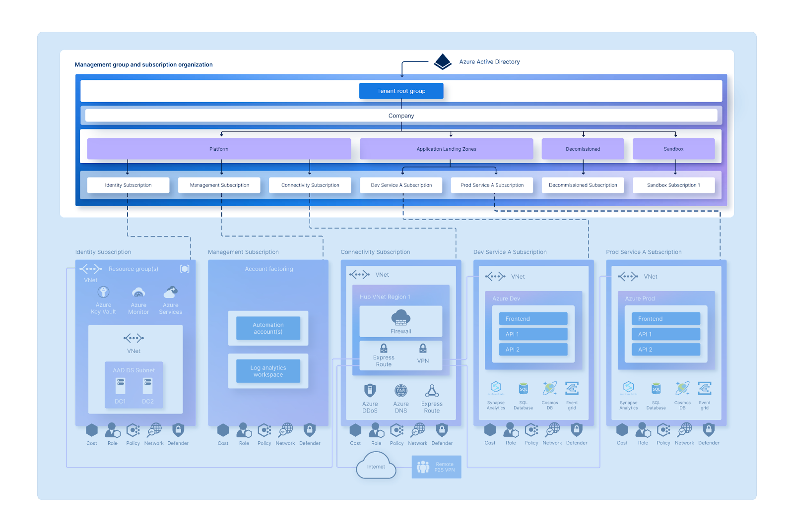Viewport: 794px width, 532px height.
Task: Select the Azure Key Vault icon
Action: pyautogui.click(x=103, y=292)
